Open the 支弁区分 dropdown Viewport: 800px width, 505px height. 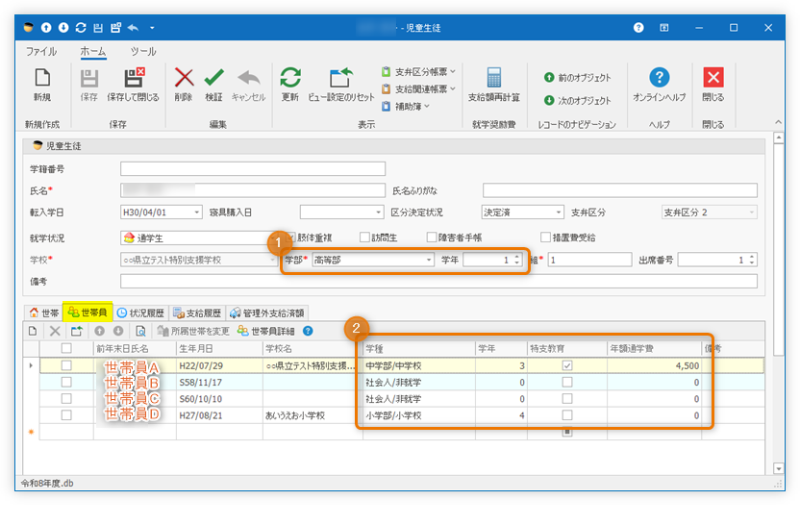point(752,212)
